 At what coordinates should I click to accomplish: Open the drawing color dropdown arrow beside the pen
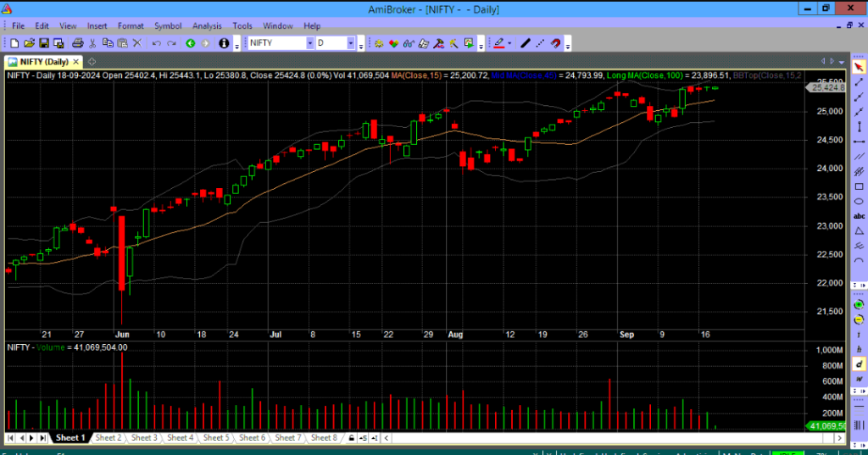pos(509,43)
